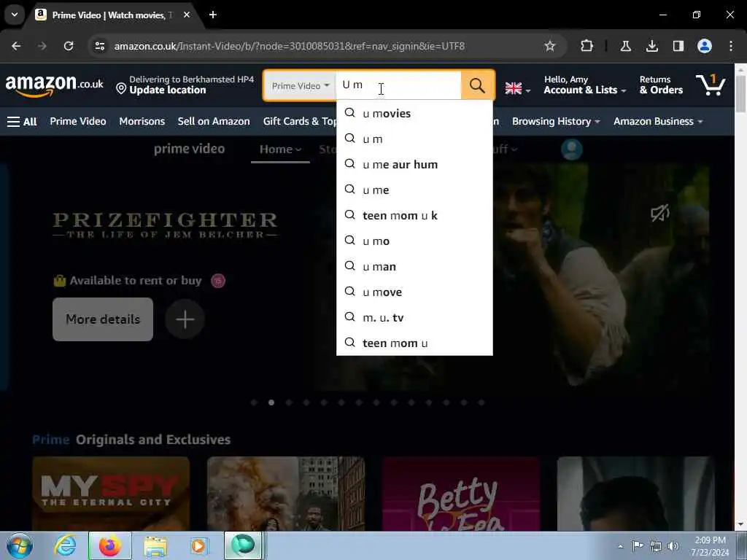Image resolution: width=747 pixels, height=560 pixels.
Task: Click the address bar URL
Action: (x=290, y=46)
